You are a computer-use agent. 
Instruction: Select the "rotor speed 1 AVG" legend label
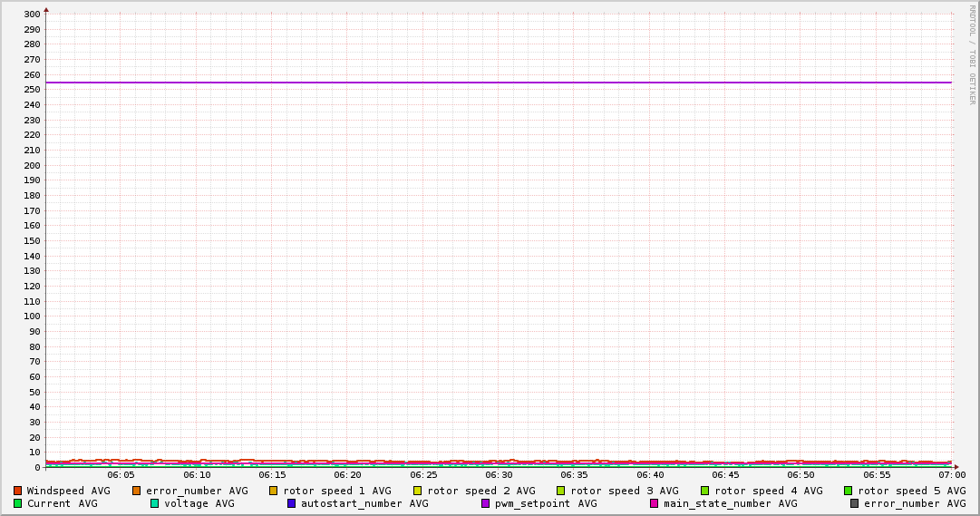(337, 491)
